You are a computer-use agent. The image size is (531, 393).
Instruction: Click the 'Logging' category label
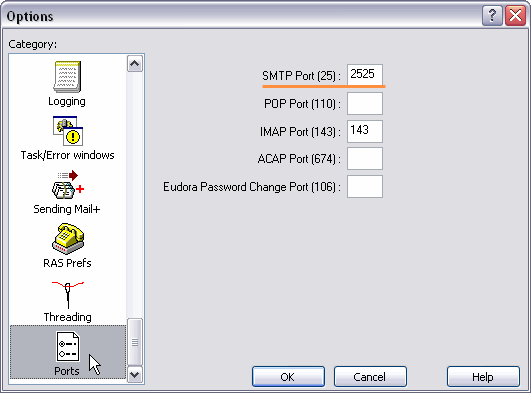[x=67, y=101]
